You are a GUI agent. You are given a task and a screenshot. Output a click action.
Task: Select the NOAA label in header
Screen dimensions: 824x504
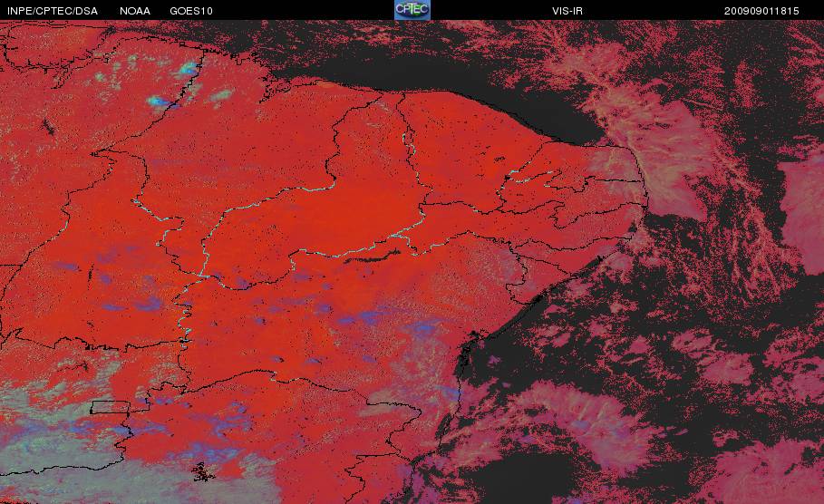(135, 11)
